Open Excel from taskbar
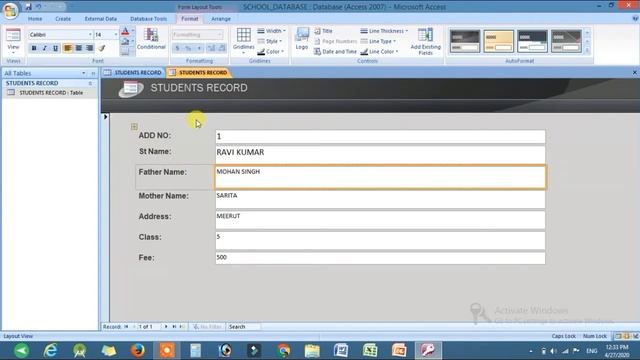Viewport: 640px width, 360px height. click(370, 351)
